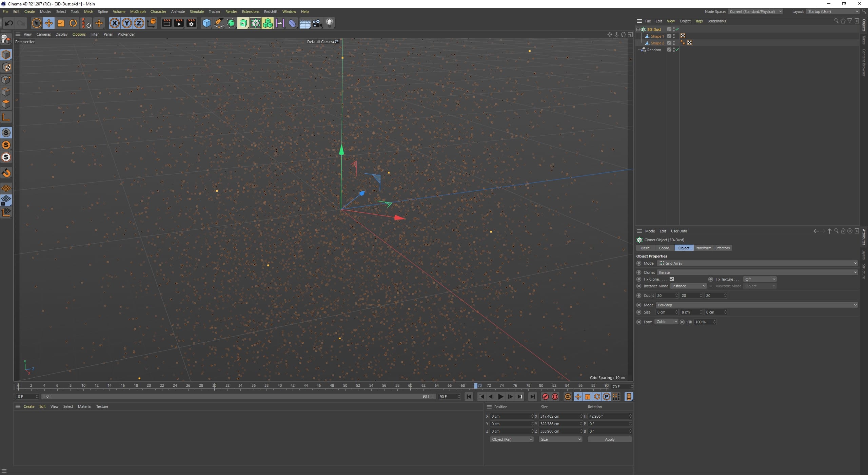Toggle the Fix Clone checkbox
Image resolution: width=868 pixels, height=475 pixels.
coord(672,279)
